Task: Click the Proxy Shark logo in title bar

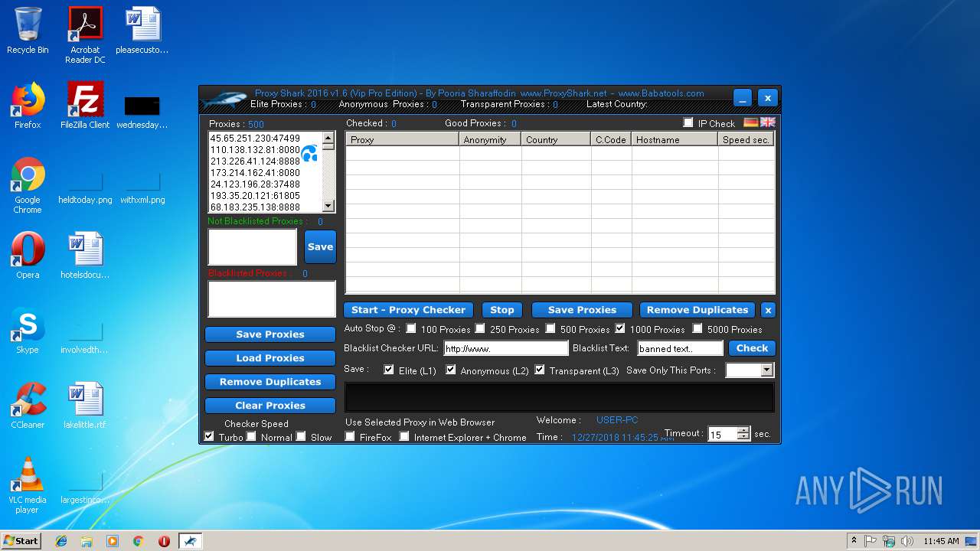Action: tap(226, 99)
